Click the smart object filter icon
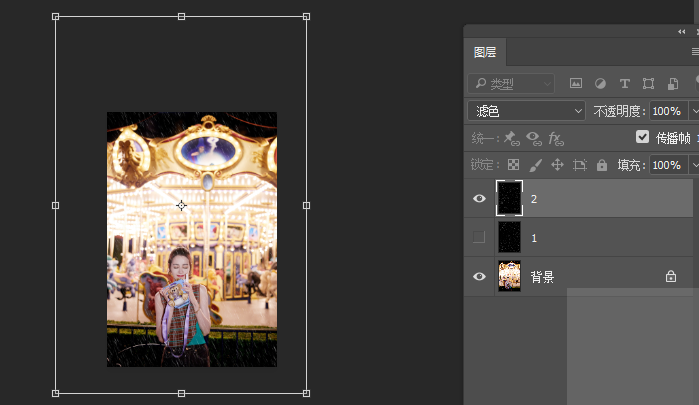This screenshot has width=699, height=405. click(x=672, y=84)
